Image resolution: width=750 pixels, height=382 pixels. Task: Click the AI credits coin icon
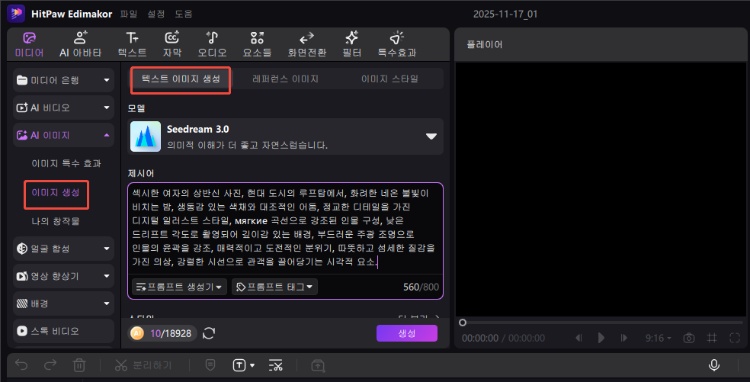(x=137, y=333)
